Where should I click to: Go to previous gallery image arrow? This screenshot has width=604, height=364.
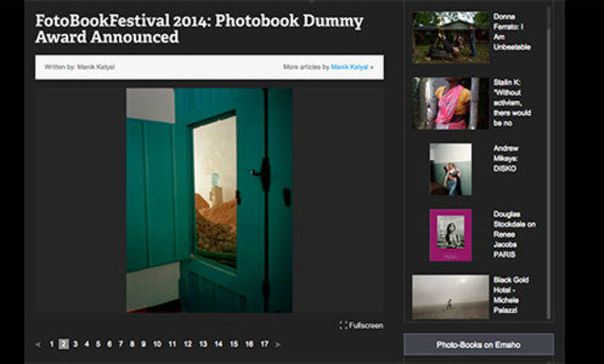coord(38,344)
